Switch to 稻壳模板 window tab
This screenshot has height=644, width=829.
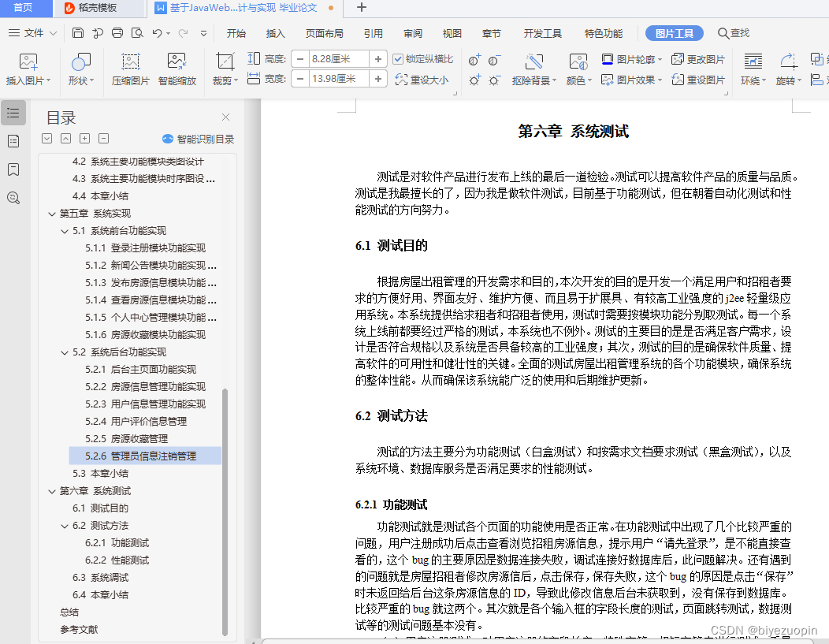99,8
